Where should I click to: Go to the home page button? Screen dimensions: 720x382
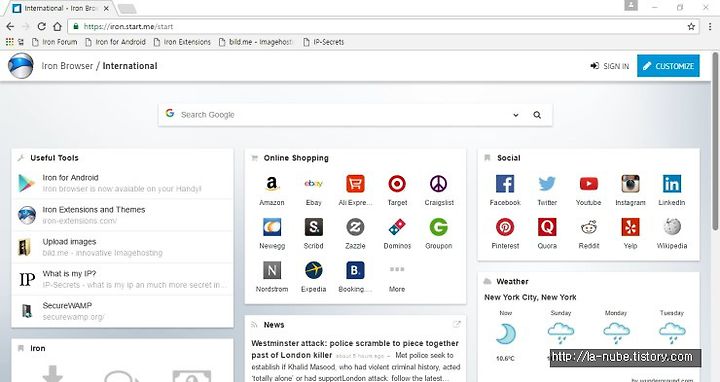(57, 27)
